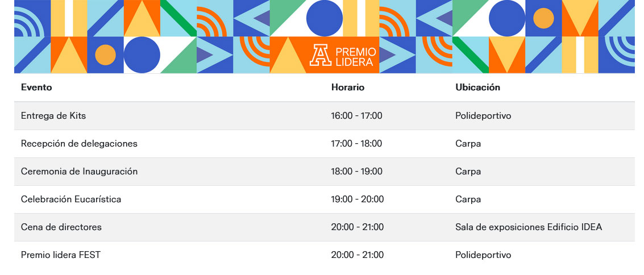This screenshot has width=644, height=275.
Task: Click the Premio Lidera logo icon
Action: click(x=321, y=55)
